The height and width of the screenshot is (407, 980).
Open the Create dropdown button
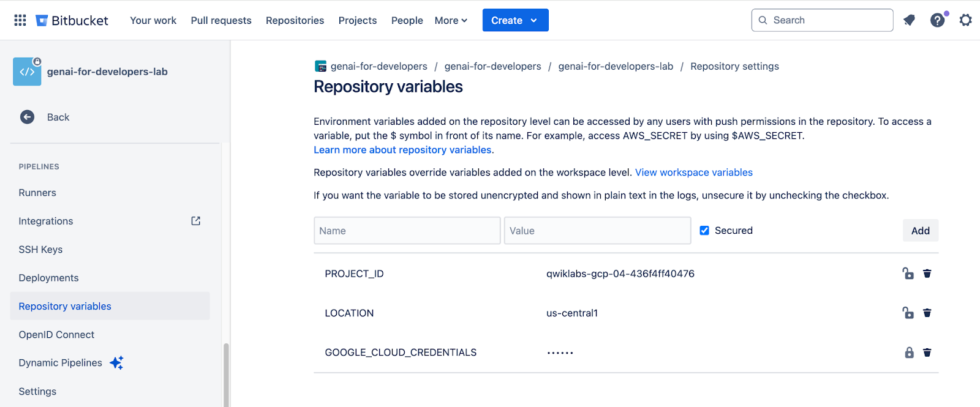(x=515, y=20)
